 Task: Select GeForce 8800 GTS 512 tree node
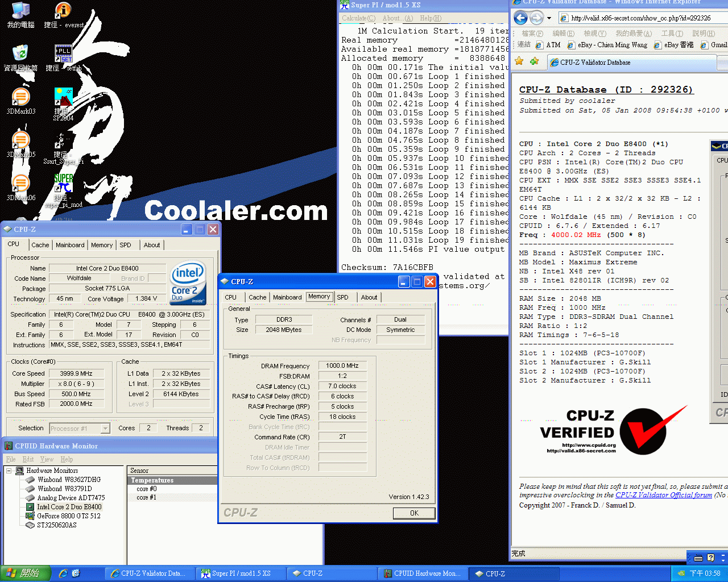click(68, 516)
